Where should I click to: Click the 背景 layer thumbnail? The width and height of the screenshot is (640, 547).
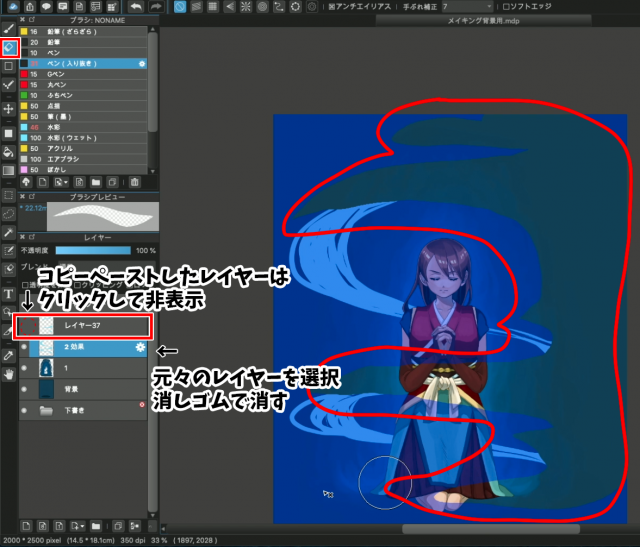point(46,389)
